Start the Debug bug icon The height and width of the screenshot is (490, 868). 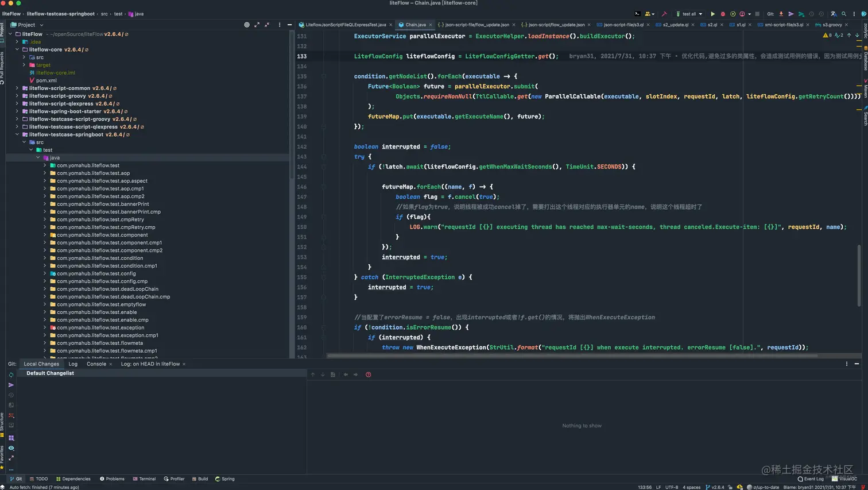[723, 14]
